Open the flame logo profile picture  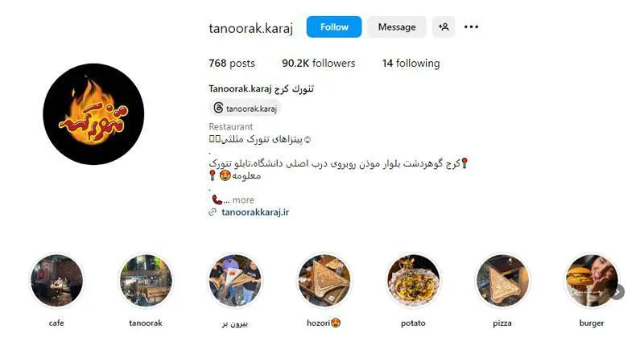point(93,114)
